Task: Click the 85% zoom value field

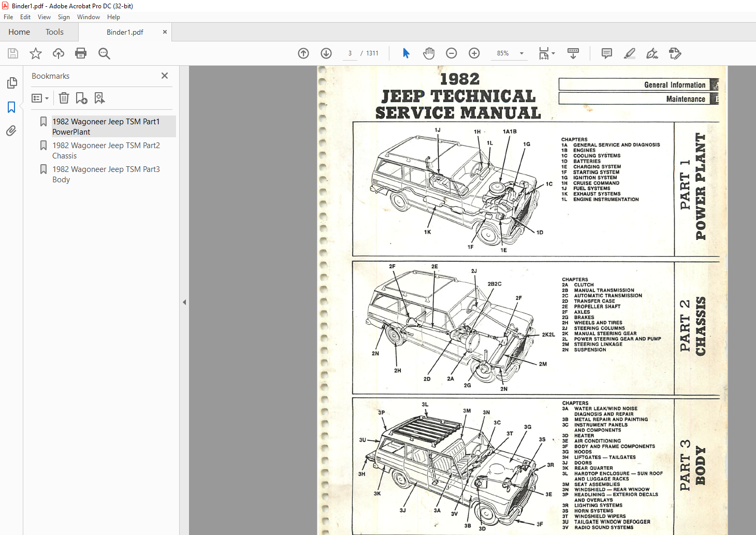Action: click(503, 53)
